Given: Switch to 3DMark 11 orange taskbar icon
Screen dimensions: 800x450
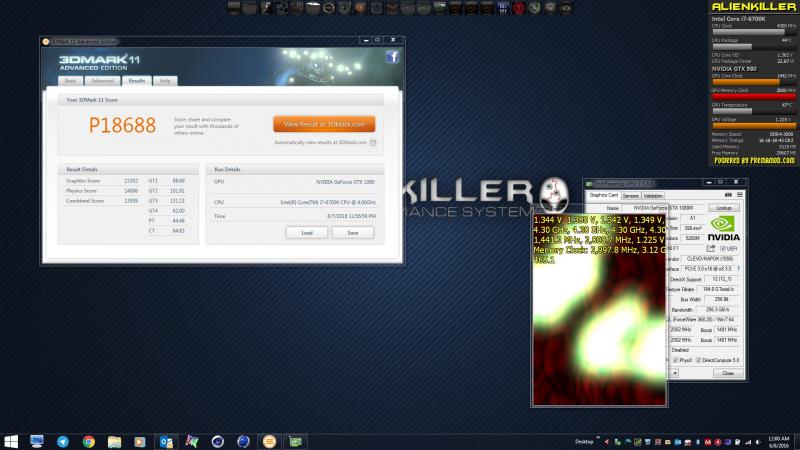Looking at the screenshot, I should (x=269, y=441).
